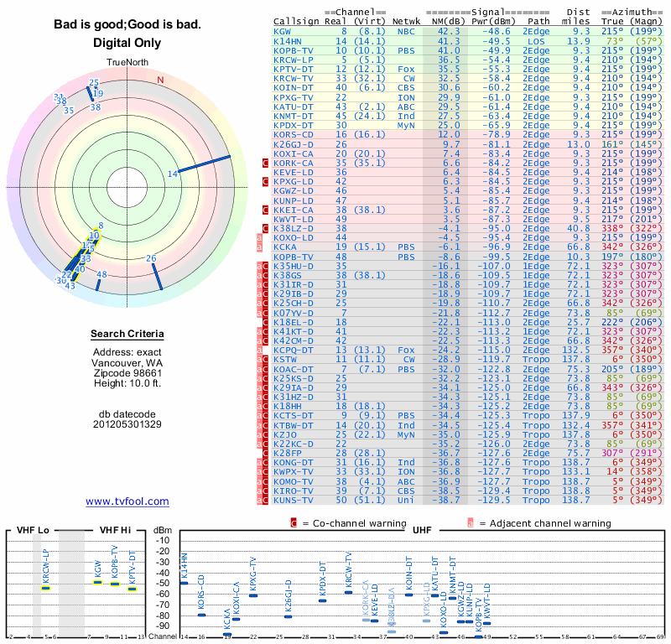Click the Path column header

click(x=538, y=22)
